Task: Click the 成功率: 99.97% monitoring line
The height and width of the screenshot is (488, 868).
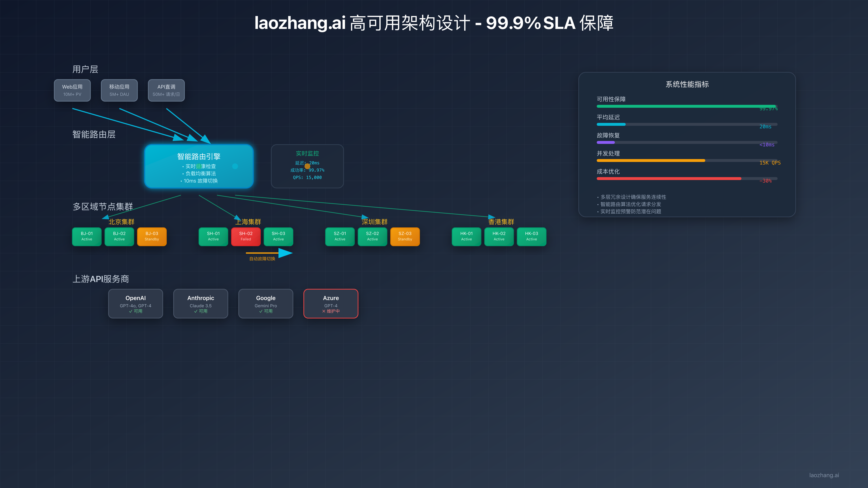Action: [x=307, y=170]
